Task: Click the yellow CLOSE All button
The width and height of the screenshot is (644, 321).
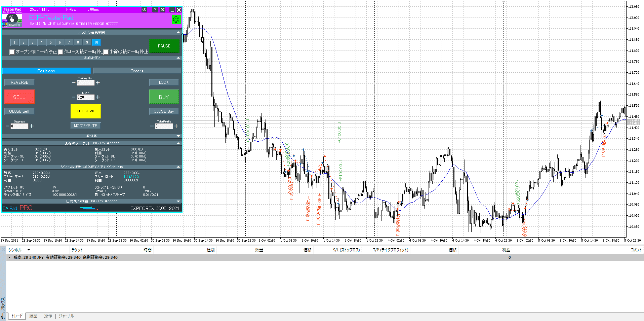Action: [85, 111]
